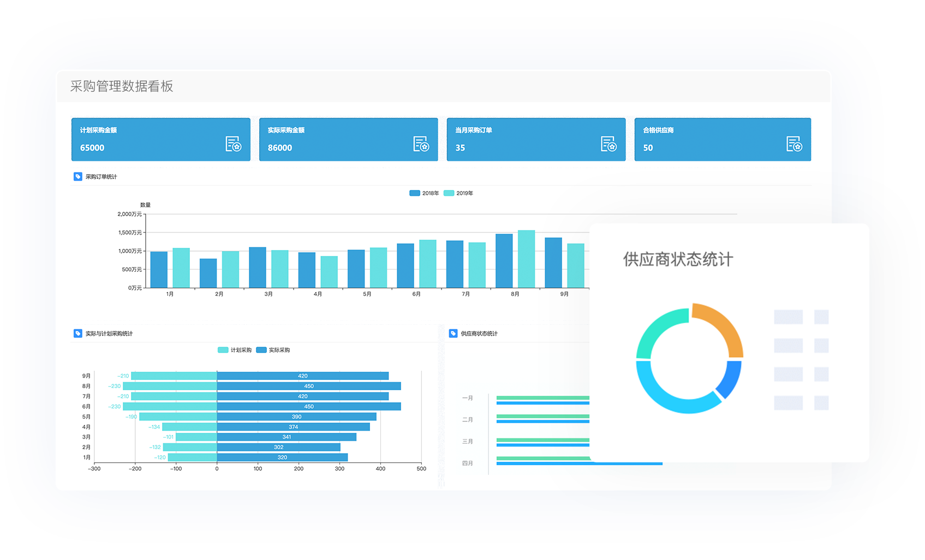Click the tag icon beside 供应商状态统计 section
This screenshot has height=560, width=925.
tap(453, 333)
